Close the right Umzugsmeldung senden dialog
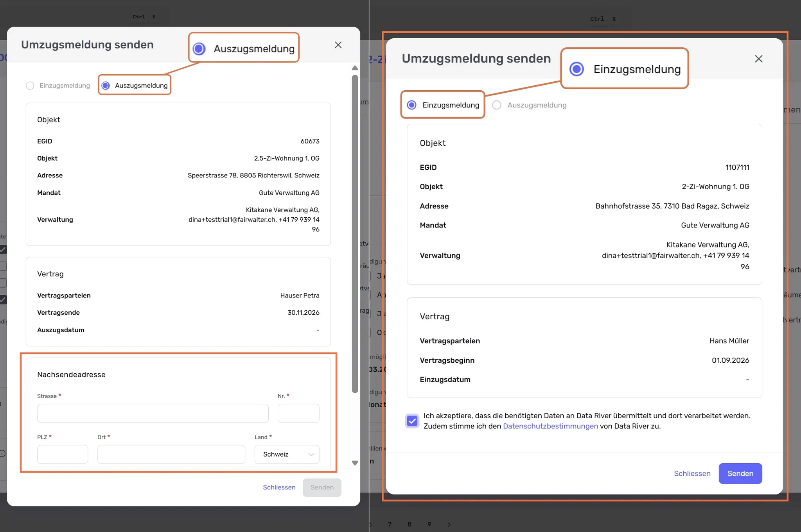Image resolution: width=801 pixels, height=532 pixels. point(759,59)
